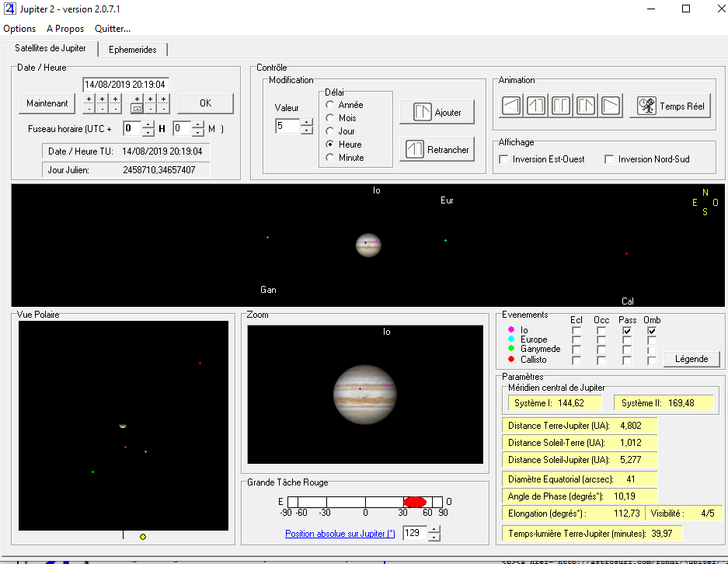Enable Inversion Nord-Sud checkbox
Viewport: 728px width, 564px height.
click(x=610, y=159)
